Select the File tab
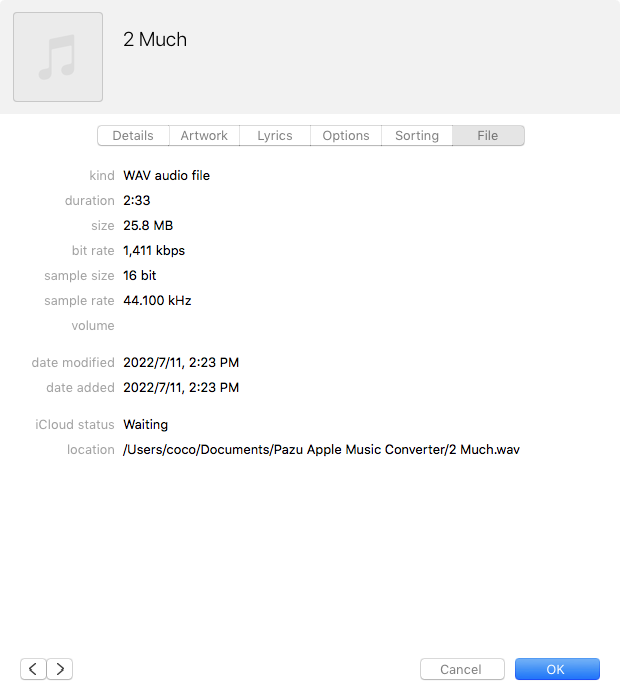Image resolution: width=620 pixels, height=700 pixels. tap(488, 136)
